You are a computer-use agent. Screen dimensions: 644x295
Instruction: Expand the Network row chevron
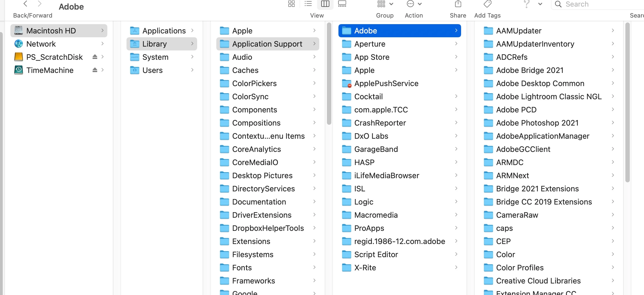[x=102, y=44]
